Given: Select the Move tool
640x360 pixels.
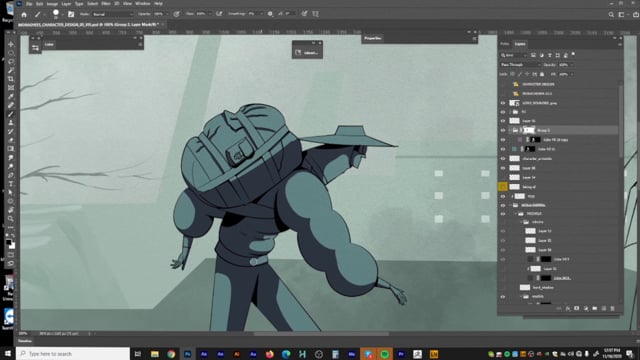Looking at the screenshot, I should point(11,44).
